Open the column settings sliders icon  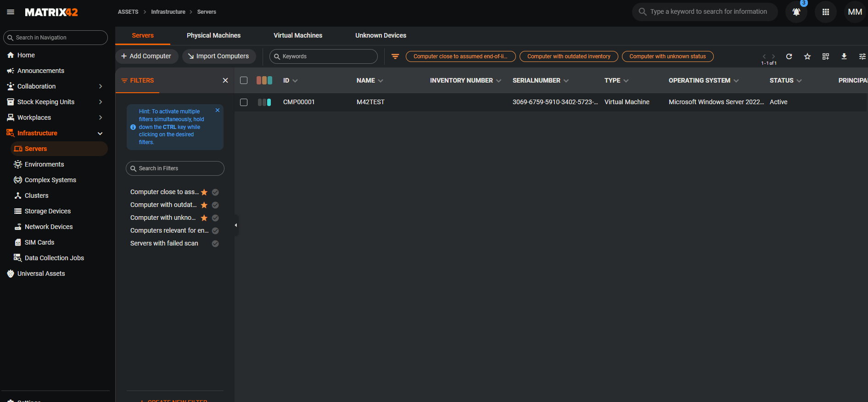(x=862, y=56)
